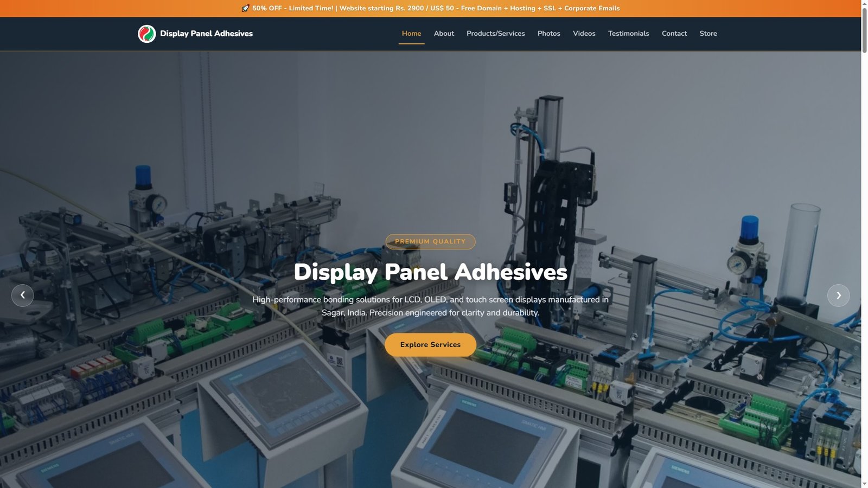Viewport: 868px width, 488px height.
Task: Visit the Store link
Action: tap(708, 34)
